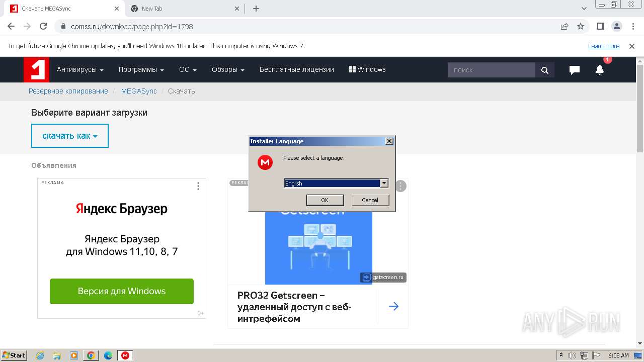This screenshot has height=362, width=644.
Task: Switch to the MEGA installer taskbar item
Action: pyautogui.click(x=125, y=355)
